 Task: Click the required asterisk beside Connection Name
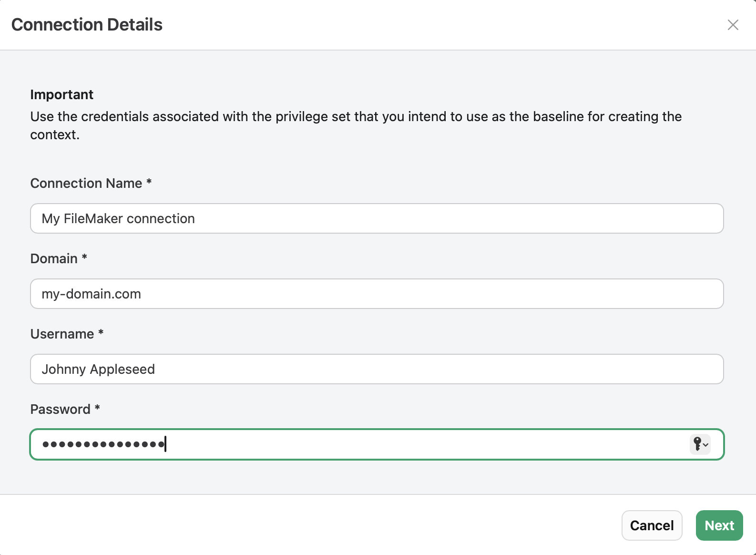click(x=149, y=182)
